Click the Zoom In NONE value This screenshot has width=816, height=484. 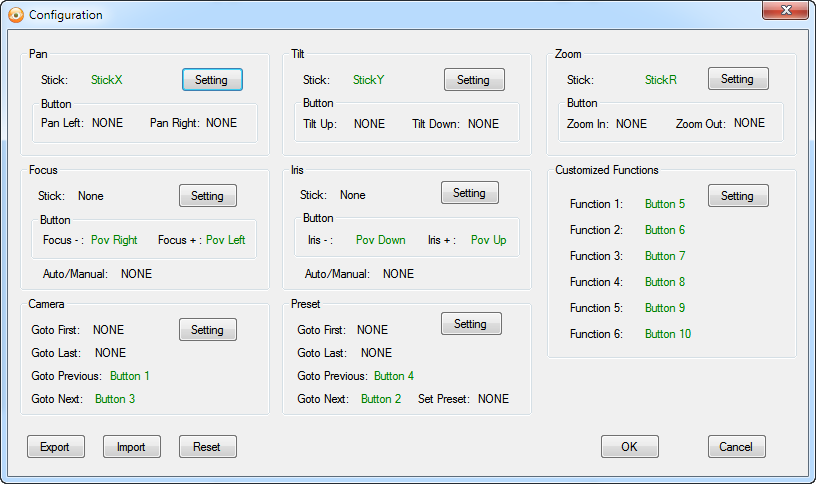631,124
